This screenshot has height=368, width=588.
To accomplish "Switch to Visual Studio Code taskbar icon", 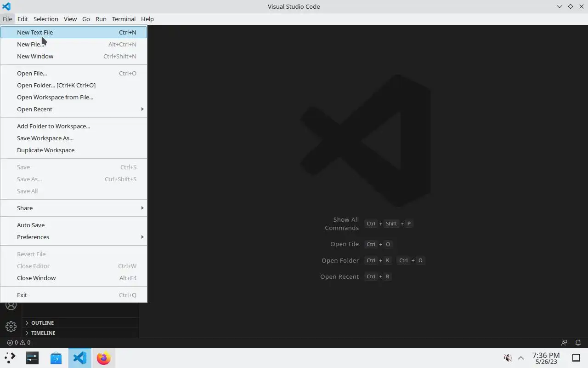I will click(x=80, y=358).
